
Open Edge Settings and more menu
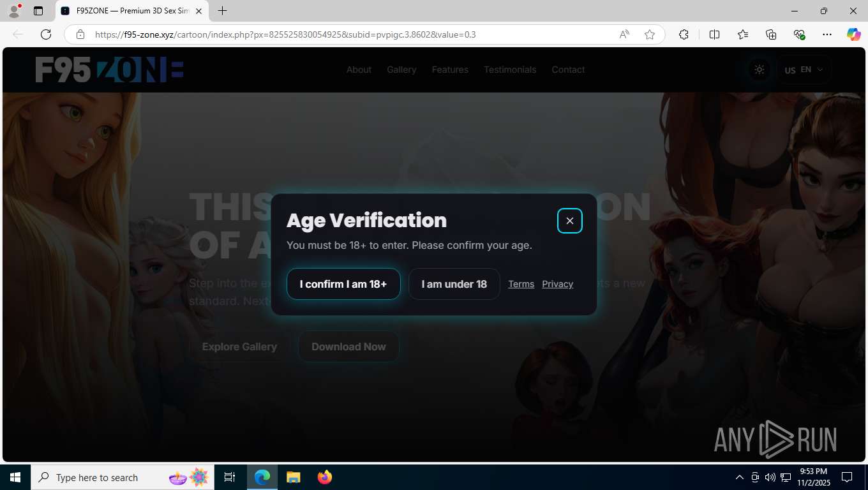827,34
